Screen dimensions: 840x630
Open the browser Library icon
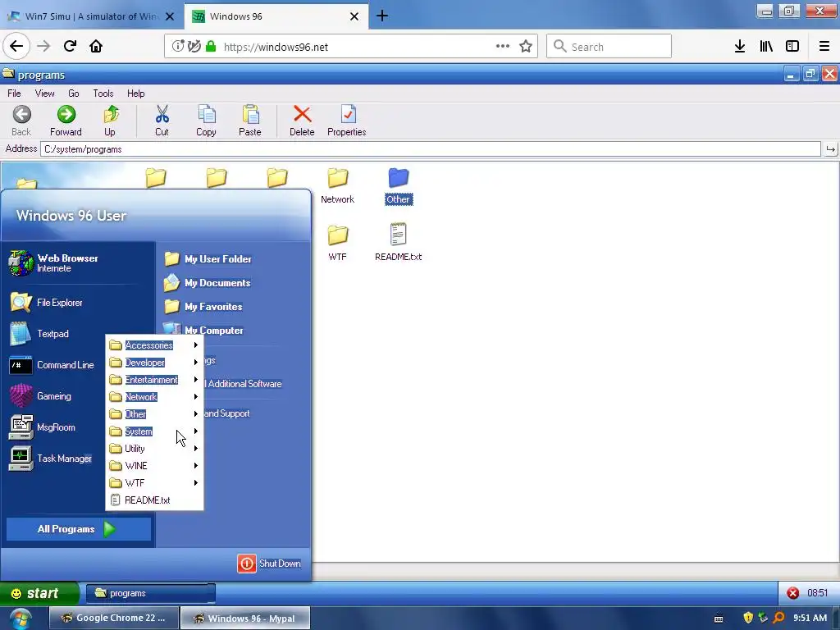pos(766,47)
